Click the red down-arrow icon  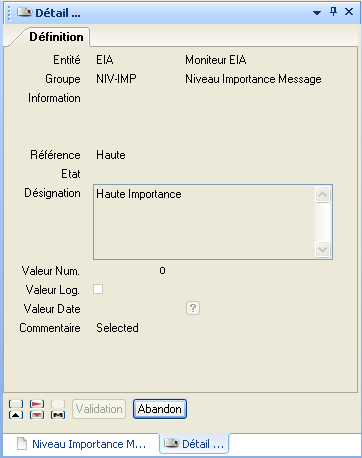tap(37, 415)
